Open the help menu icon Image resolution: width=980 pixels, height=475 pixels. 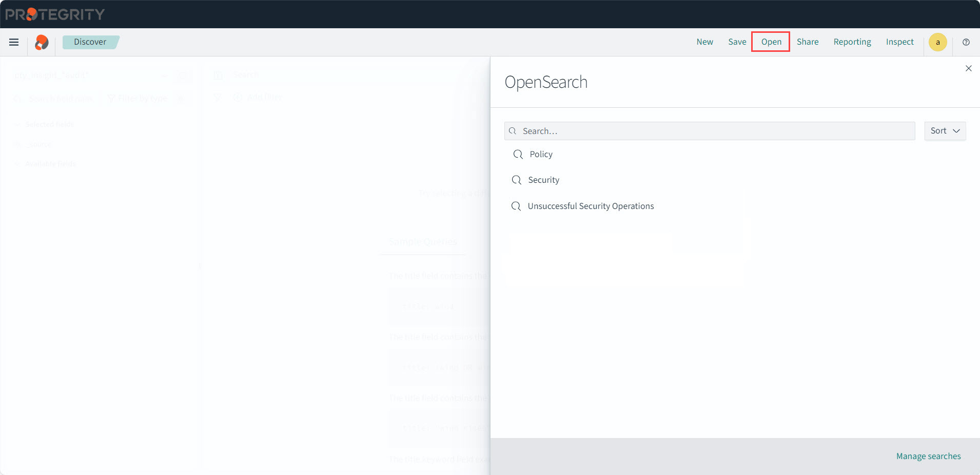click(x=966, y=42)
